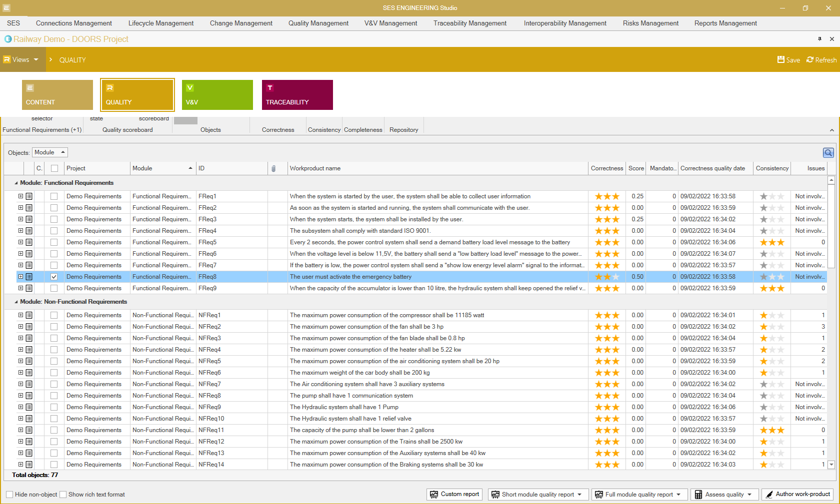Click consistency stars of FReq9 row
The image size is (840, 504).
coord(772,288)
